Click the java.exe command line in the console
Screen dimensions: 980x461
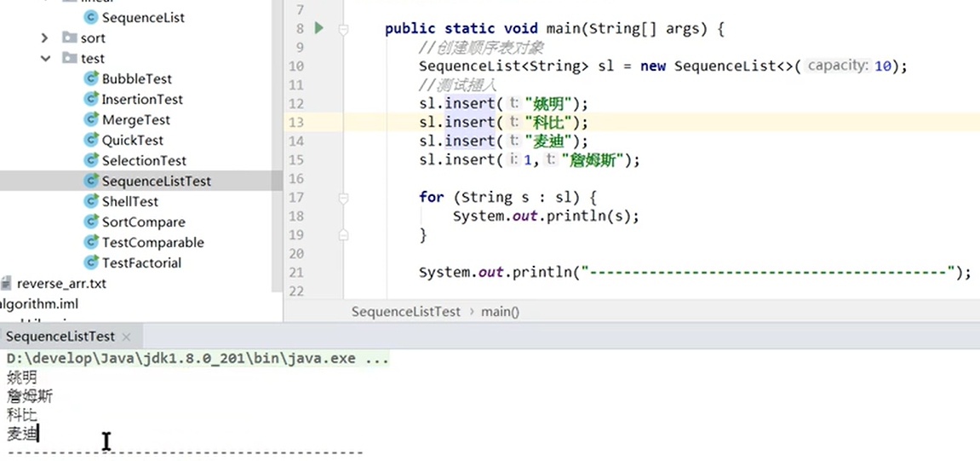(198, 359)
